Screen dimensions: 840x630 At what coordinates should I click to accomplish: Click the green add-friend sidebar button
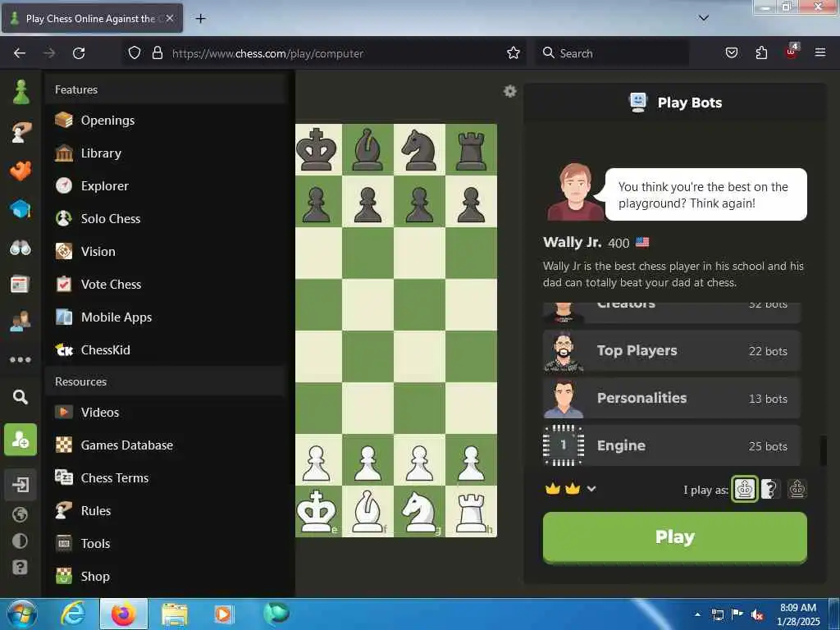click(x=21, y=440)
